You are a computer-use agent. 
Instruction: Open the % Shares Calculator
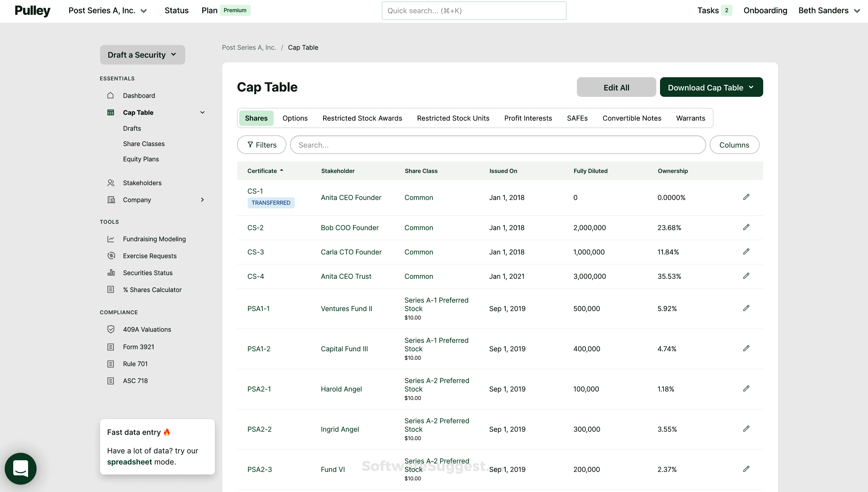pos(152,290)
